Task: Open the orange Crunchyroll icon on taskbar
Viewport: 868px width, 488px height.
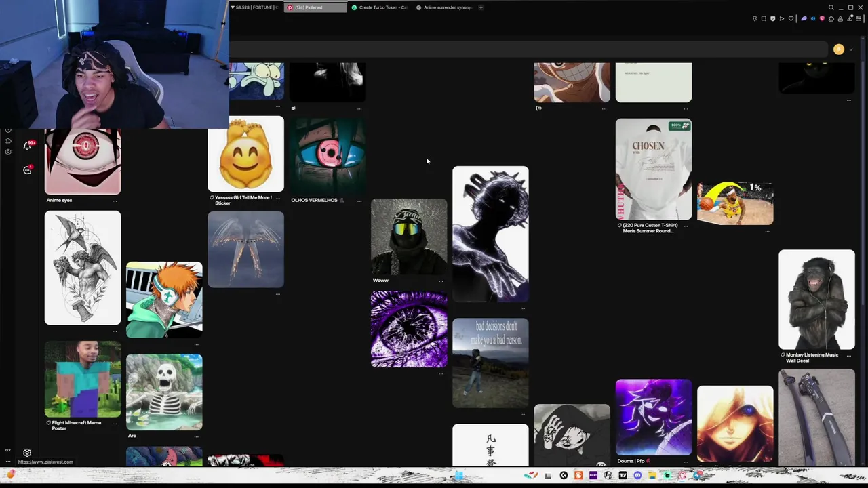Action: click(x=578, y=476)
